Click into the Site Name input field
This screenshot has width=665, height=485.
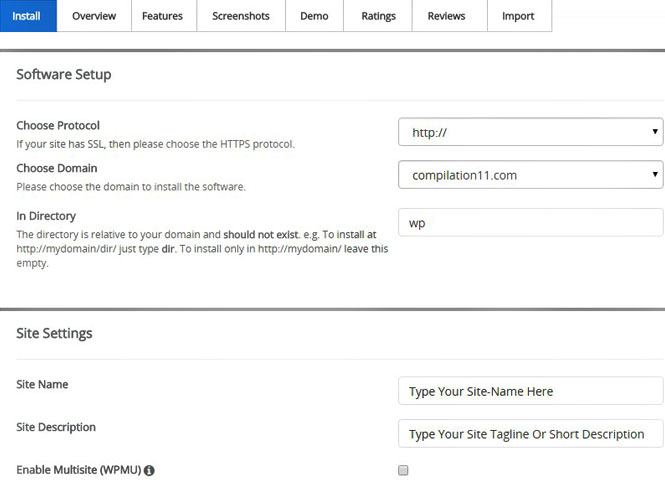click(530, 391)
